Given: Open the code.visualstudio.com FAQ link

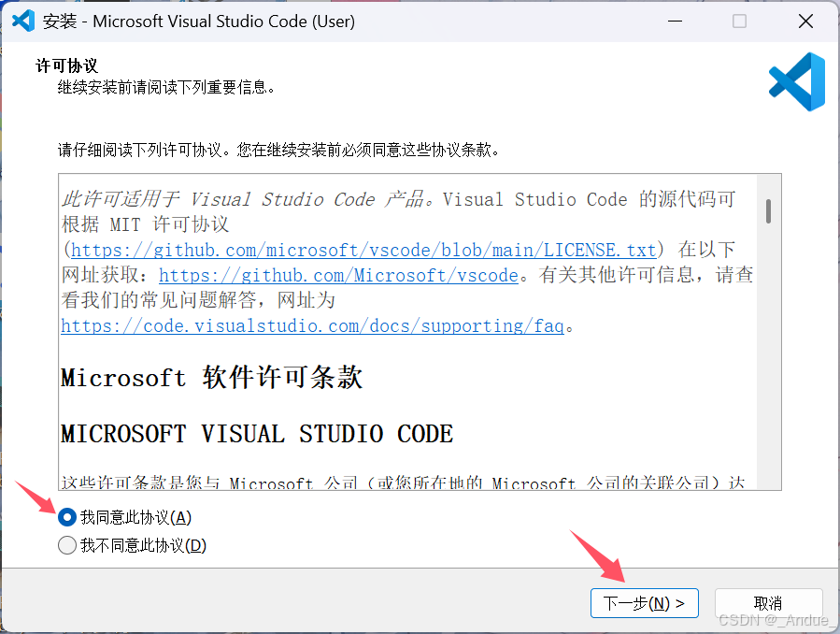Looking at the screenshot, I should (x=312, y=325).
